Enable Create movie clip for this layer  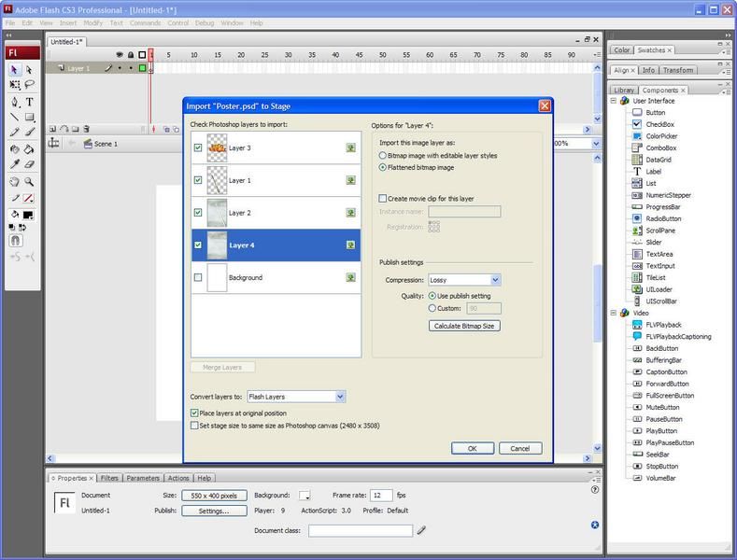click(383, 199)
